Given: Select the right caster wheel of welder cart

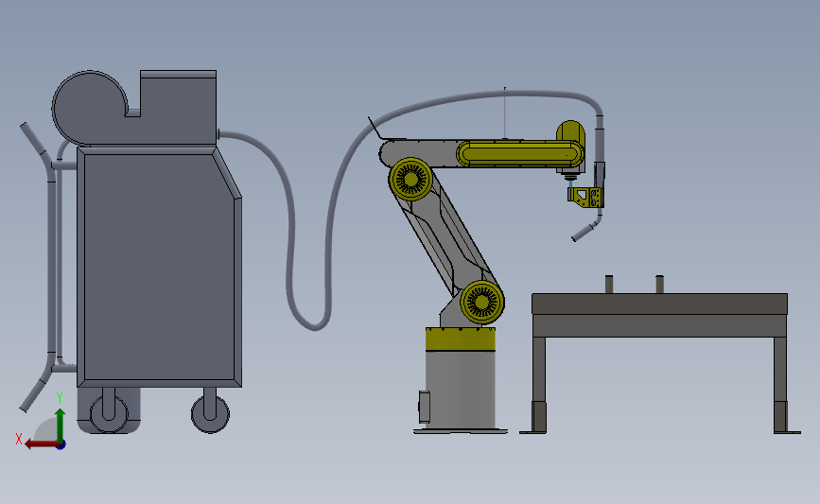Looking at the screenshot, I should point(210,412).
